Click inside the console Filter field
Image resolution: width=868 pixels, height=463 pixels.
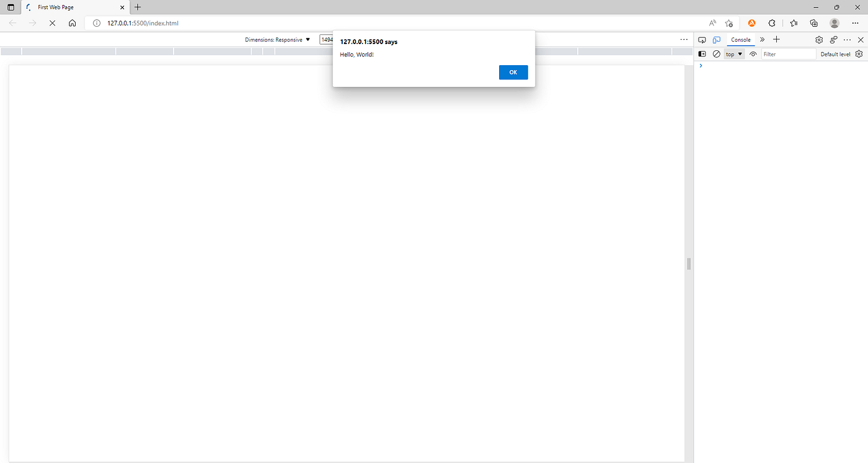[789, 54]
